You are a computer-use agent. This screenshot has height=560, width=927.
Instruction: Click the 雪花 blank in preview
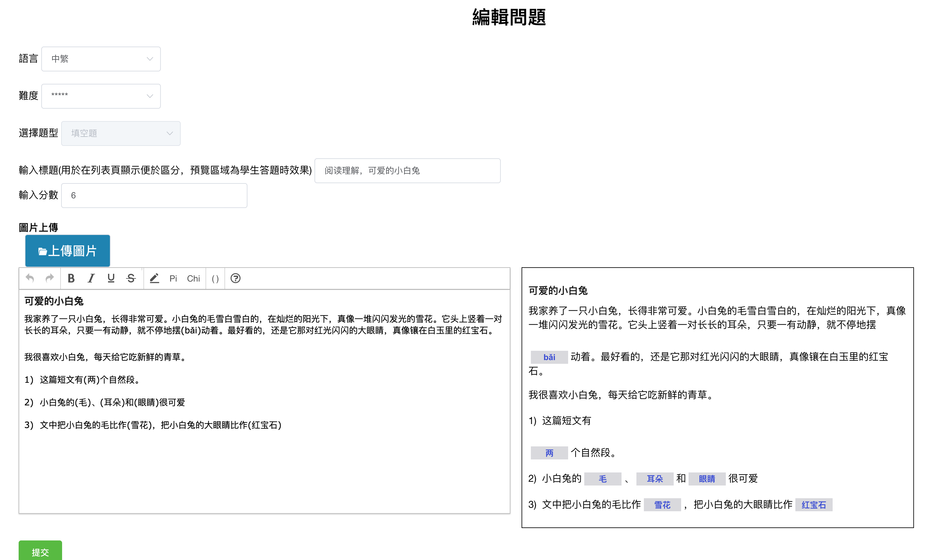tap(662, 505)
